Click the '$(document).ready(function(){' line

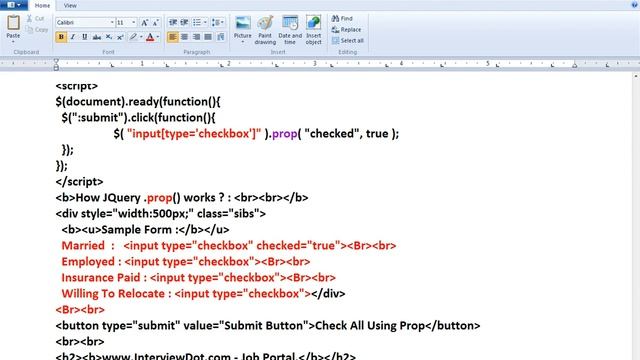coord(138,102)
